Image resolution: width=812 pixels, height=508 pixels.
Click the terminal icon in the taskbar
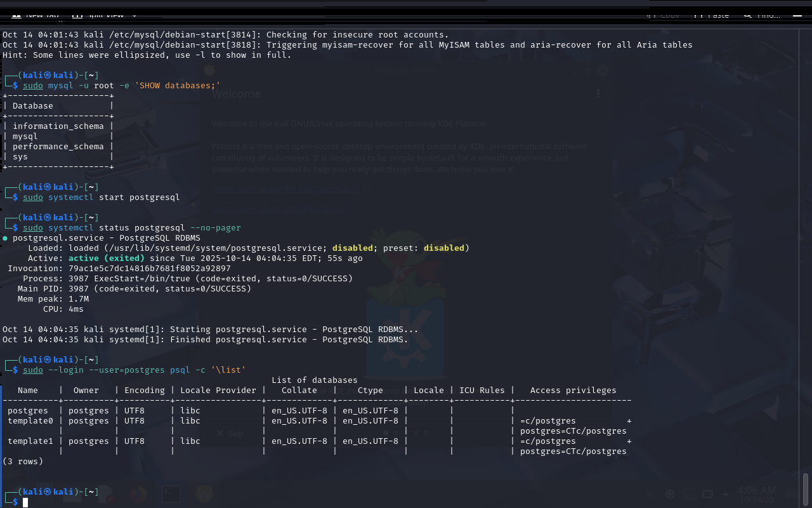171,494
